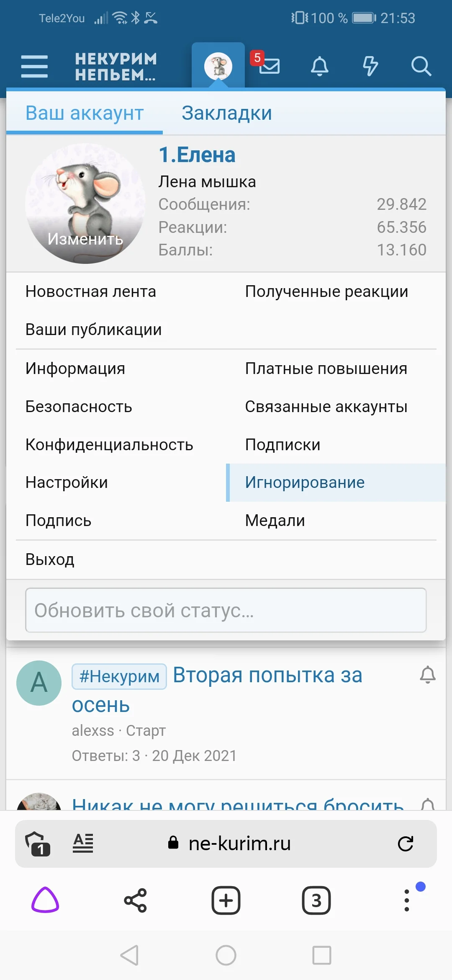This screenshot has height=980, width=452.
Task: Switch to the Закладки tab
Action: [x=227, y=113]
